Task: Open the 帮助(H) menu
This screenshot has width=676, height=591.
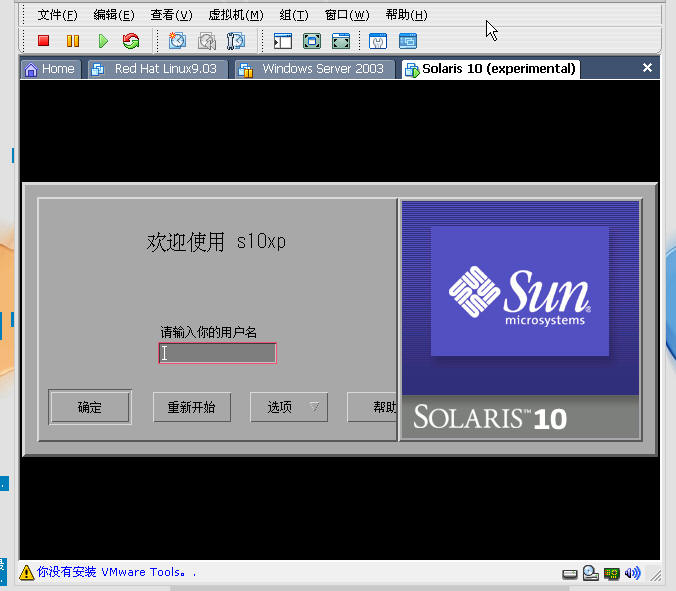Action: pyautogui.click(x=407, y=15)
